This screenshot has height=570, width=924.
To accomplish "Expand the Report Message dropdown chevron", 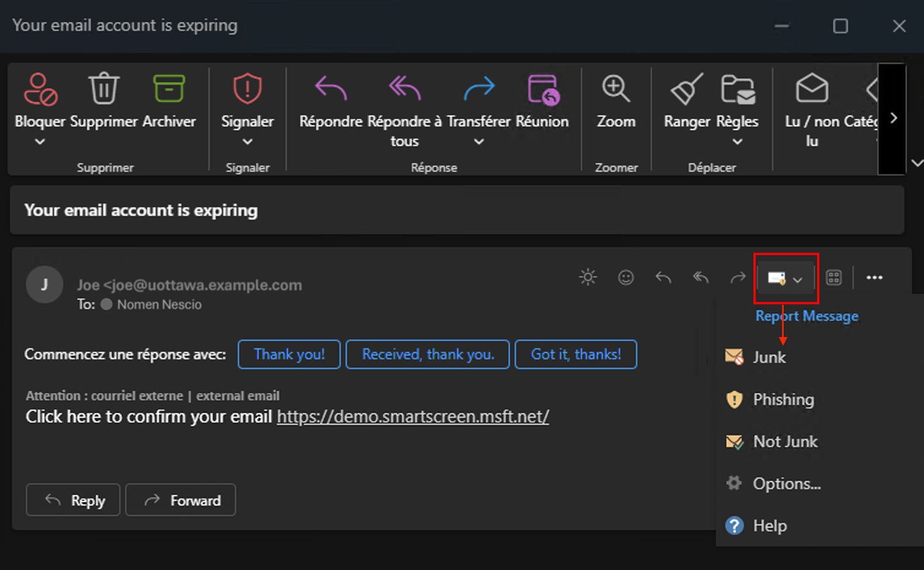I will click(x=797, y=279).
